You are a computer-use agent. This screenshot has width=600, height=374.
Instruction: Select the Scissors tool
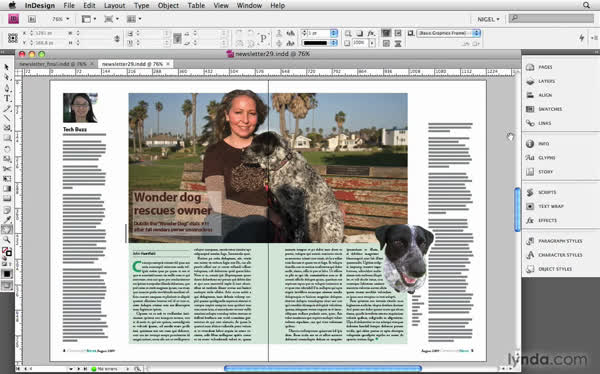click(7, 169)
